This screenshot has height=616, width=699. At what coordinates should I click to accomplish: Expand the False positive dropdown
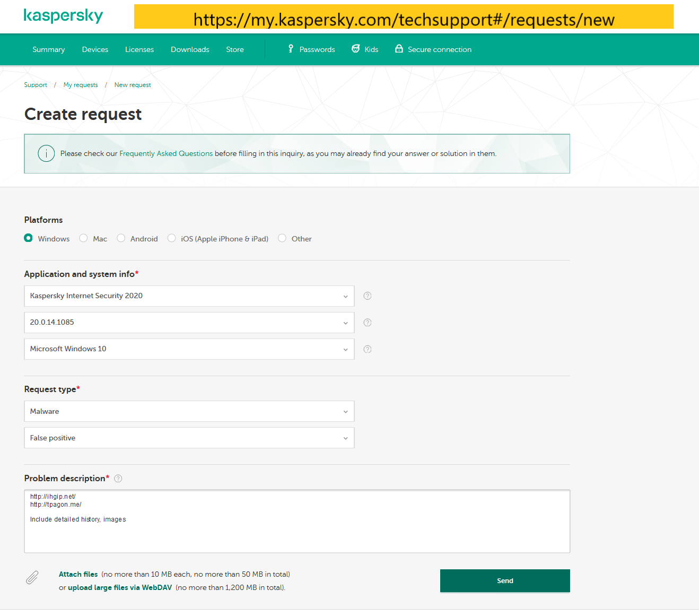(189, 438)
